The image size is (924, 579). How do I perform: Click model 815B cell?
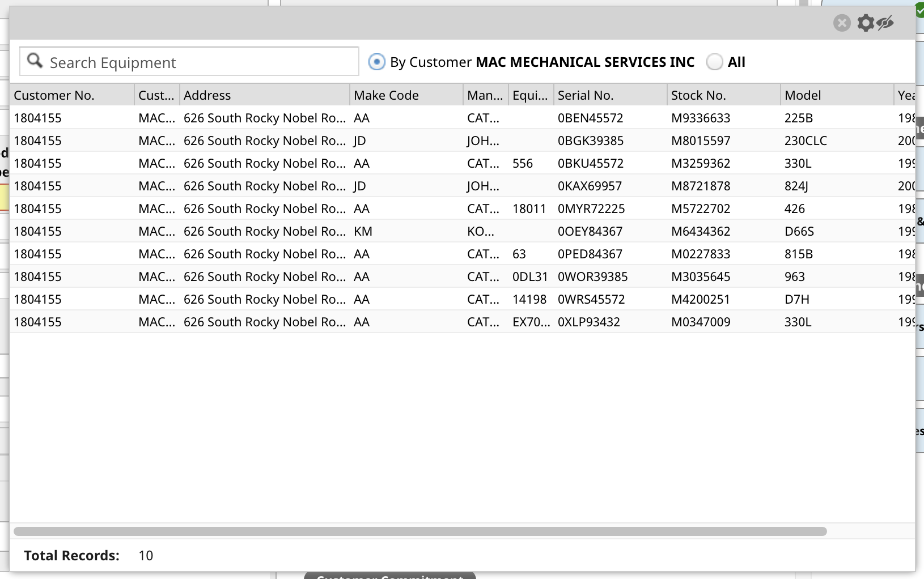(x=799, y=254)
